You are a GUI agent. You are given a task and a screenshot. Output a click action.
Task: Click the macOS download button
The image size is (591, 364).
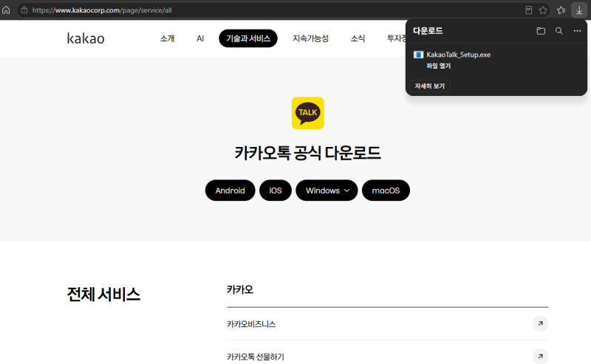[x=386, y=190]
